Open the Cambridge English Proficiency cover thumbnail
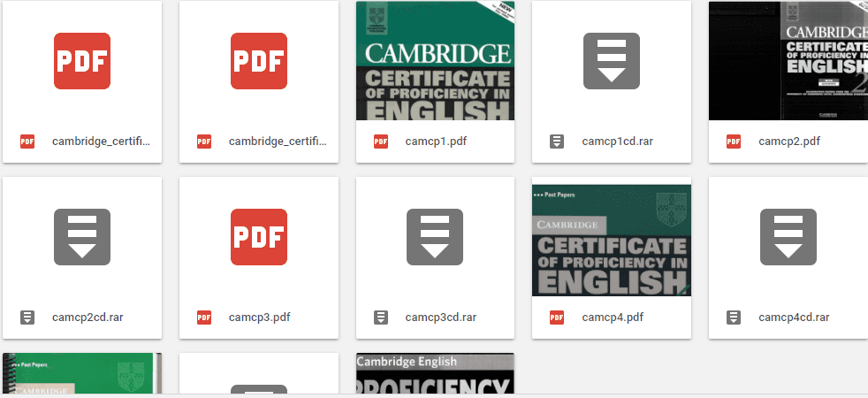 435,373
